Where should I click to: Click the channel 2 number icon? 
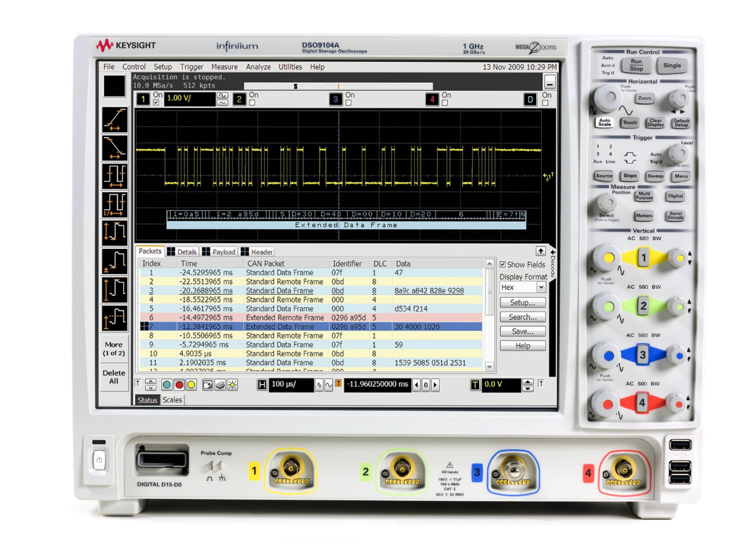coord(239,99)
